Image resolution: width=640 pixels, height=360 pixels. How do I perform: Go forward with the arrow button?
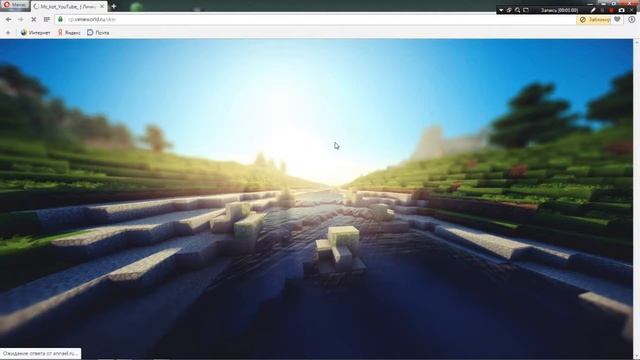coord(21,19)
